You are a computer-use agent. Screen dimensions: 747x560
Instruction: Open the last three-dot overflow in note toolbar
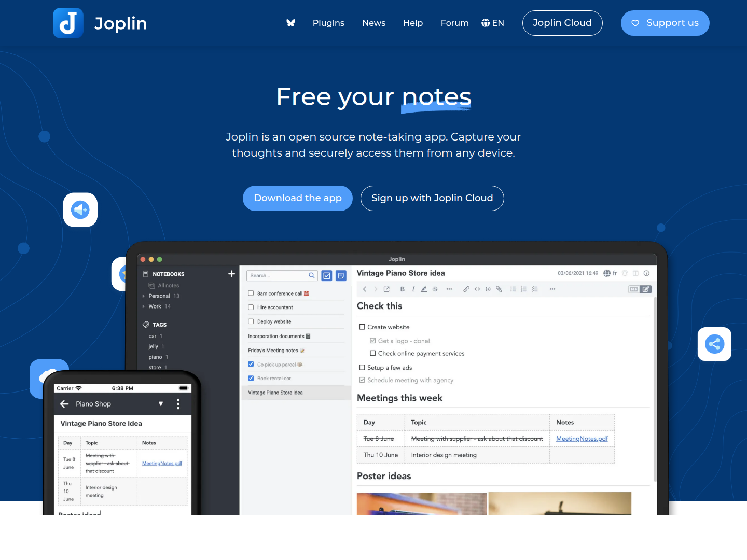(x=552, y=289)
